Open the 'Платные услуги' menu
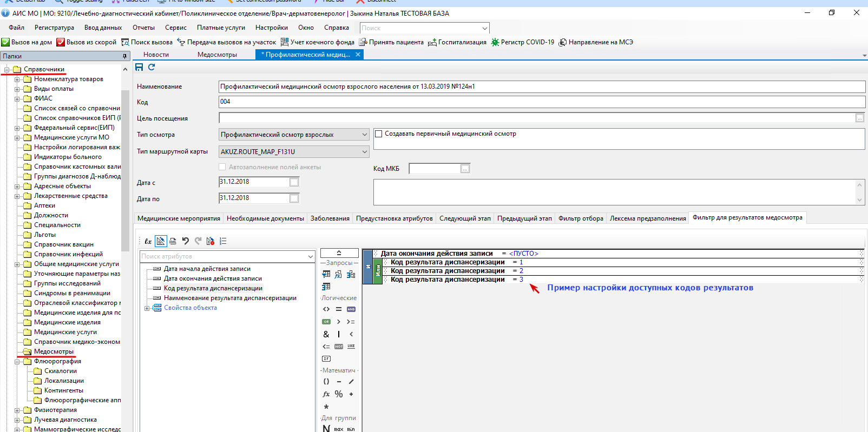Viewport: 868px width, 432px height. click(x=221, y=28)
